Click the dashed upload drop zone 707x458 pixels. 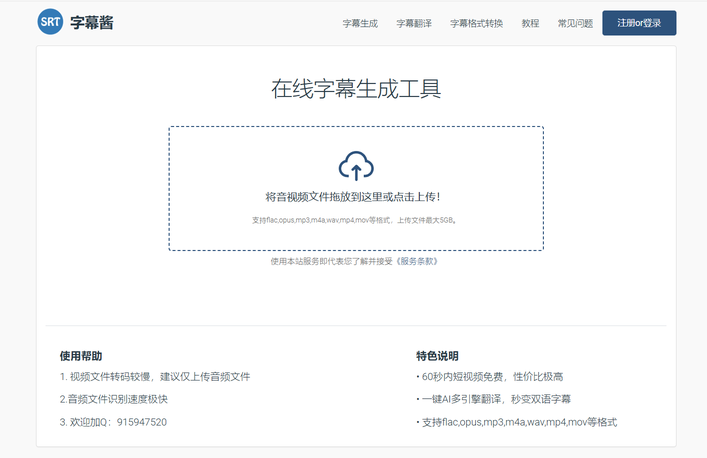coord(356,188)
